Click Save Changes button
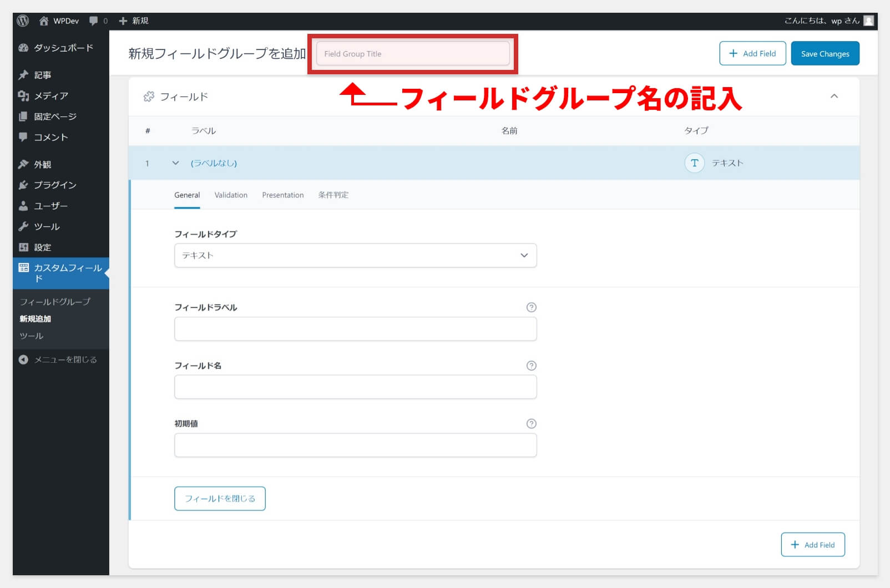Image resolution: width=890 pixels, height=588 pixels. click(x=825, y=53)
